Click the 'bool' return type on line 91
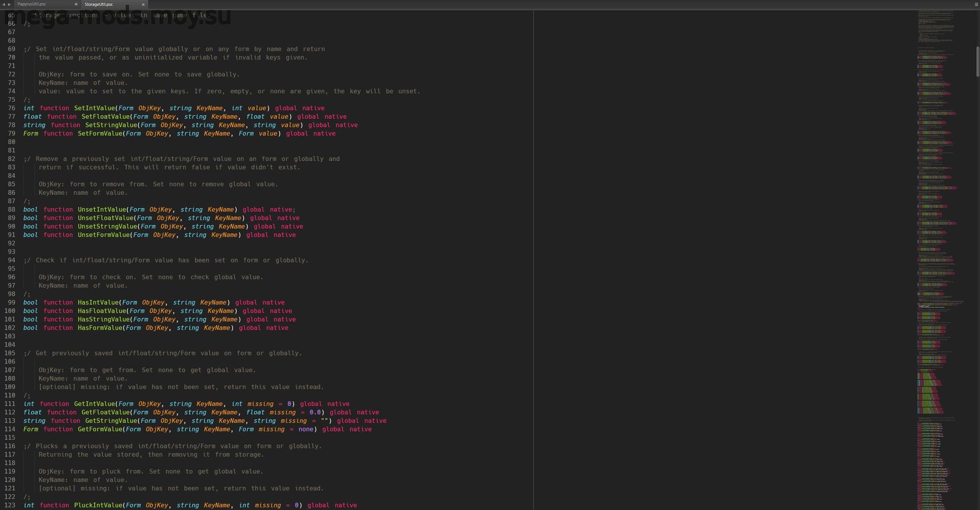The width and height of the screenshot is (980, 510). pos(30,235)
